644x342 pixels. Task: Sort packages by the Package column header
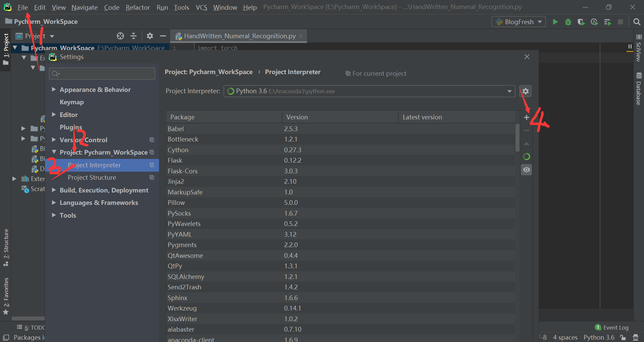click(224, 117)
